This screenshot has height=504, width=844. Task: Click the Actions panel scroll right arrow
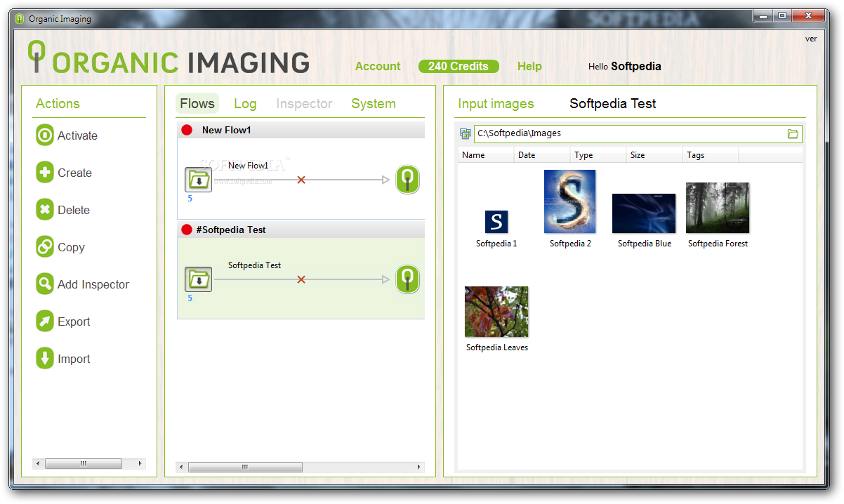pos(140,463)
